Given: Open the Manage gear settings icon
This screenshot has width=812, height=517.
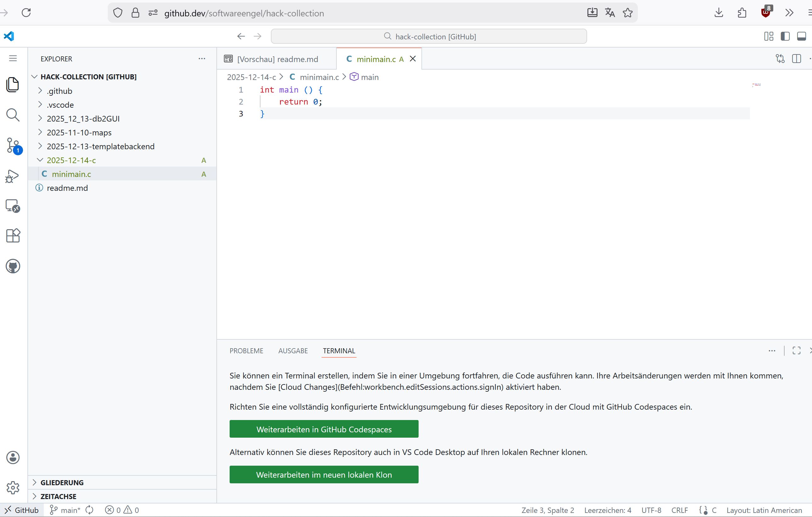Looking at the screenshot, I should click(x=13, y=487).
